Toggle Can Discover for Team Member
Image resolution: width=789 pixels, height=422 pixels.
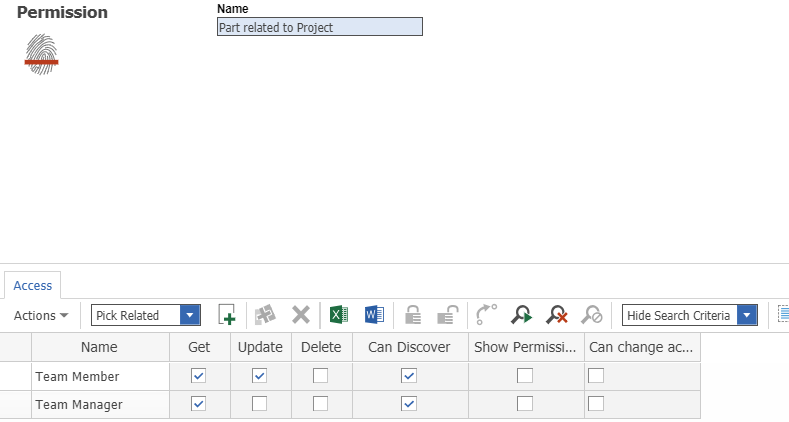click(x=408, y=376)
